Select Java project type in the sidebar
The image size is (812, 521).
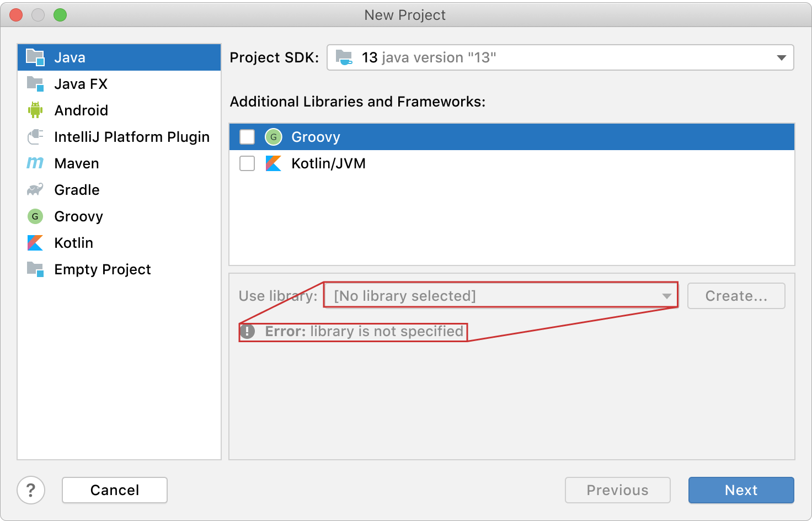(70, 57)
